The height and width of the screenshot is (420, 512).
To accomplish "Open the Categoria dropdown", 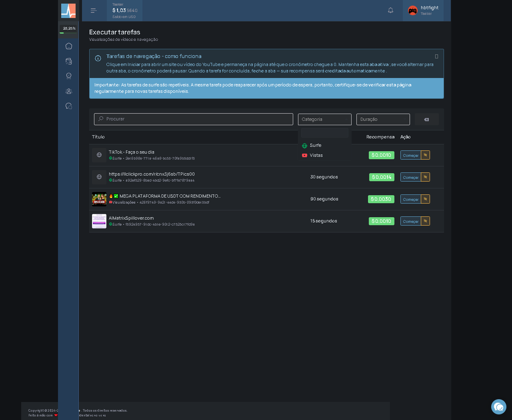I will point(325,120).
